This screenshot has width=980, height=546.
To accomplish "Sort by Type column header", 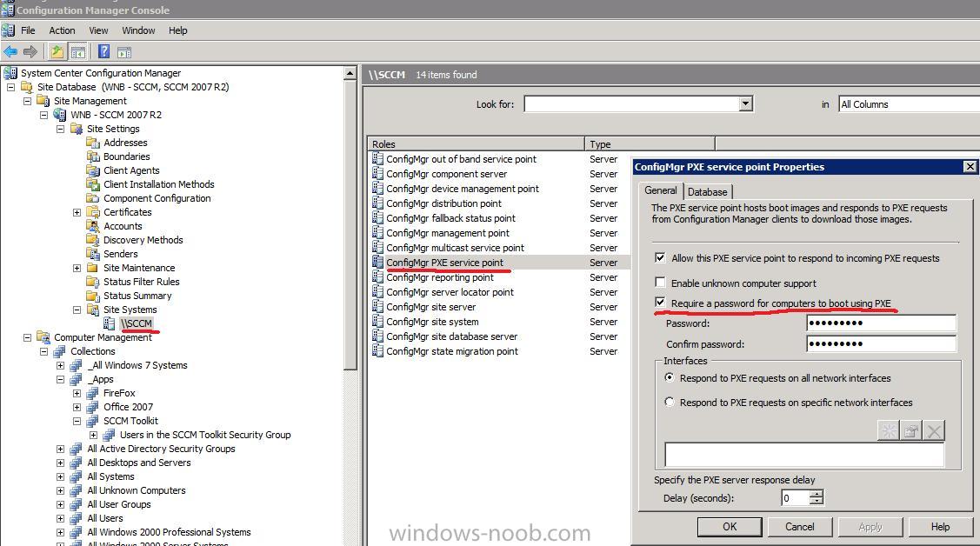I will pyautogui.click(x=650, y=143).
